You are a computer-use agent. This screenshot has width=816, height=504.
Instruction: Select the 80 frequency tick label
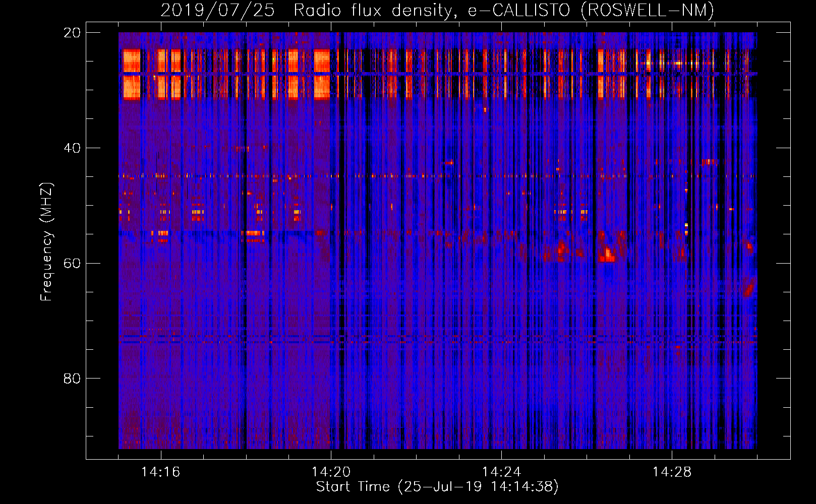[72, 378]
